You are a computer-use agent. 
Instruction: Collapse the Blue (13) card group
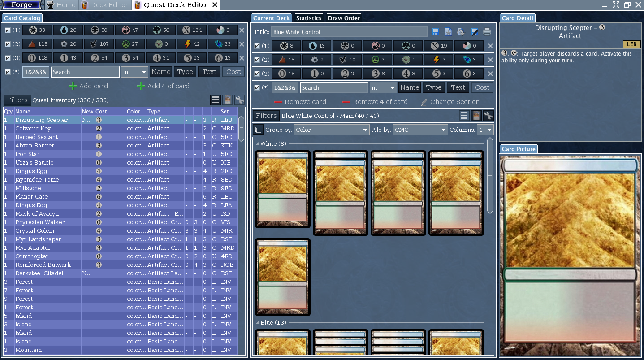pos(258,323)
